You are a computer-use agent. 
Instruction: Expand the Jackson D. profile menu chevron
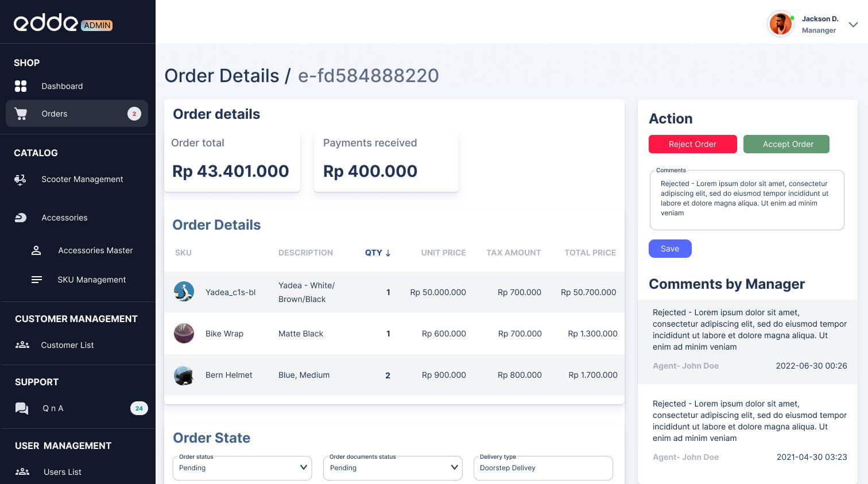[853, 25]
